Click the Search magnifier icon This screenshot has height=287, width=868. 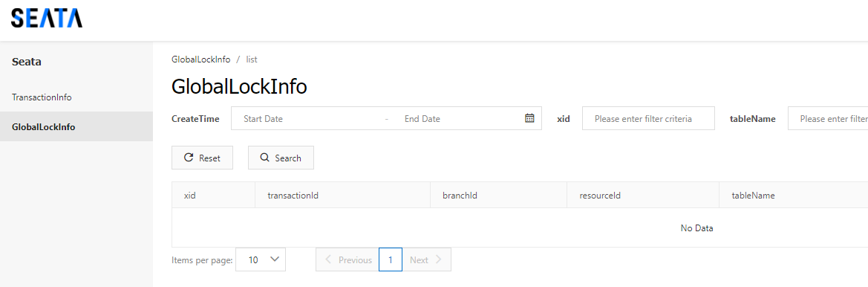point(264,158)
